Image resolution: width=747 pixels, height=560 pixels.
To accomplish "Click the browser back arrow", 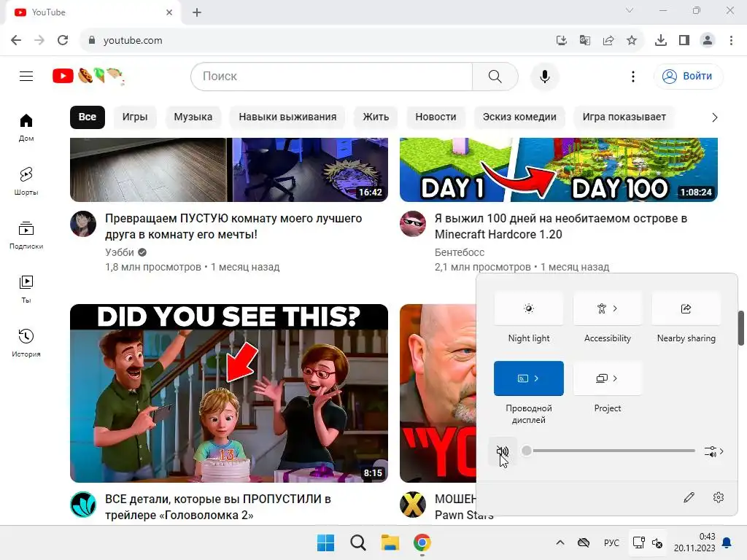I will [16, 40].
